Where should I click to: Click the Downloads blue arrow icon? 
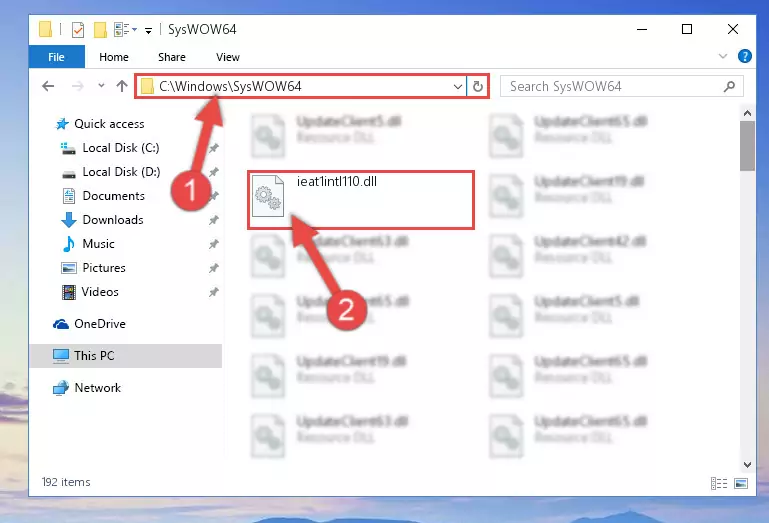69,220
